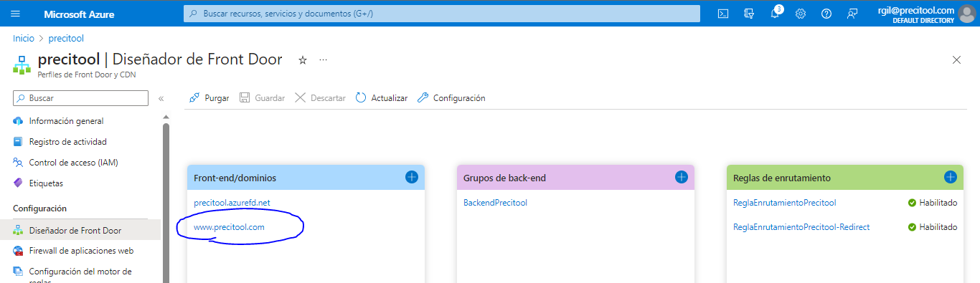Open Control de acceso (IAM)

pos(73,163)
